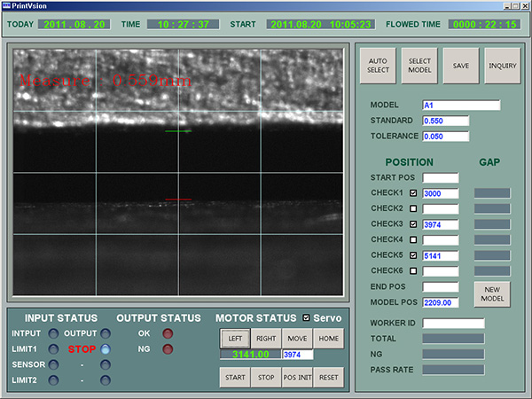Move the motor LEFT
The image size is (532, 399).
(235, 338)
